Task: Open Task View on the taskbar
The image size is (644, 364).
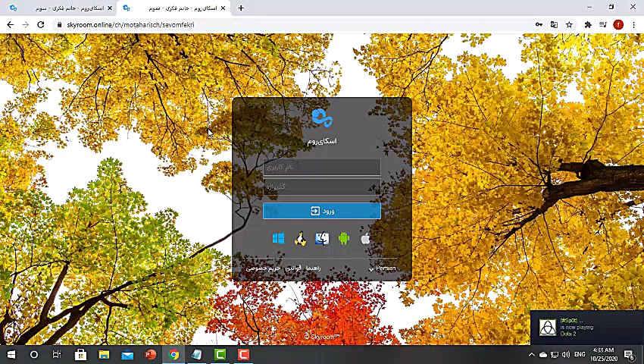Action: (57, 355)
